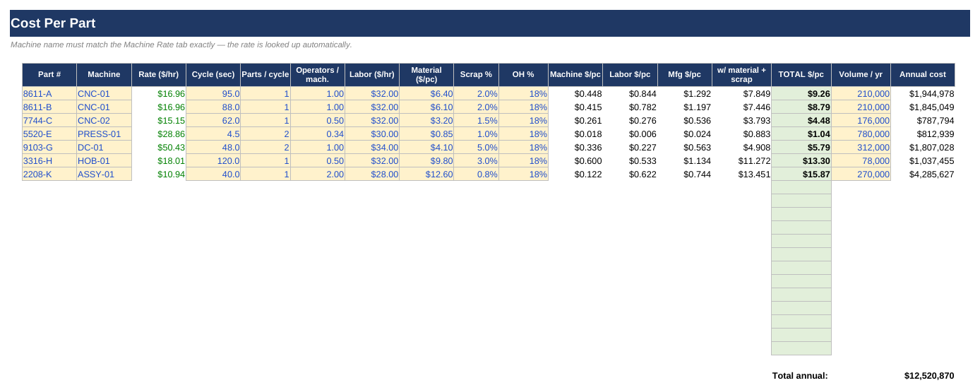The height and width of the screenshot is (390, 980).
Task: Select the 95.0 cycle time cell
Action: tap(213, 93)
